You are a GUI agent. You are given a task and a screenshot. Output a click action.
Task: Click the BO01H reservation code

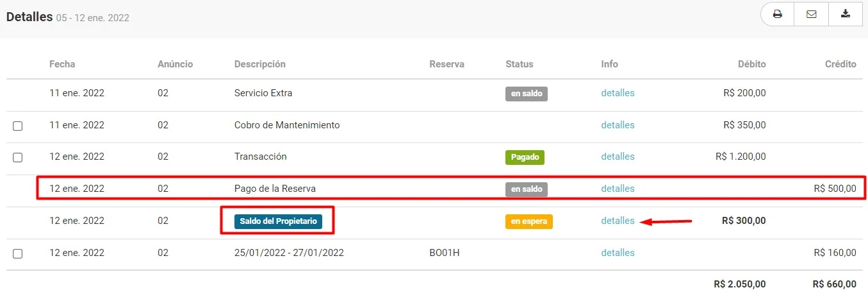tap(444, 253)
